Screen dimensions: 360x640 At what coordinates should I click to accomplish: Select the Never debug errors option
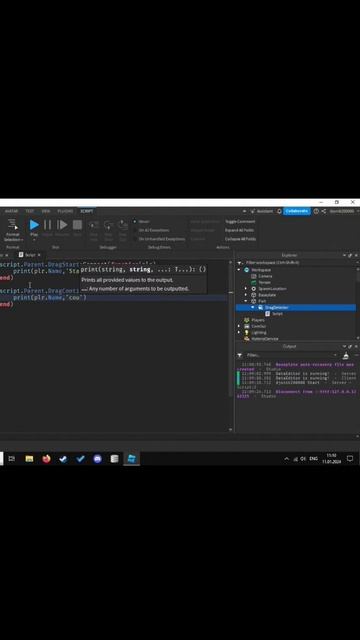coord(142,221)
